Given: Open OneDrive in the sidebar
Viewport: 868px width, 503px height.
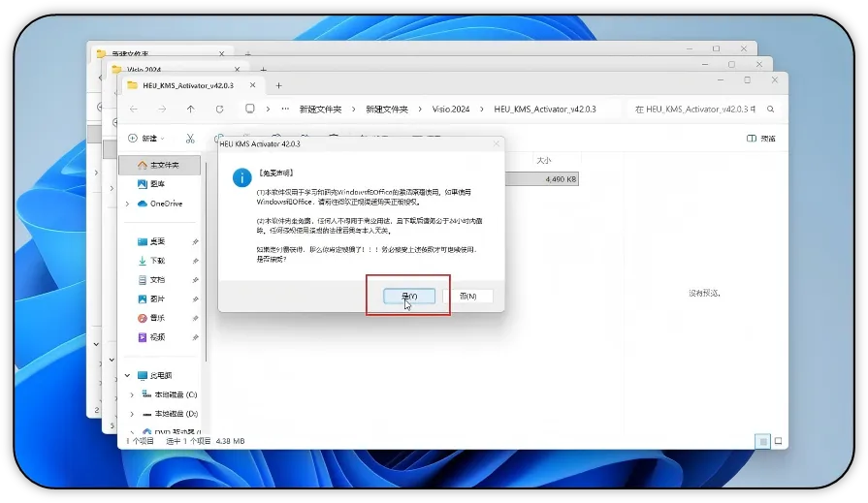Looking at the screenshot, I should point(160,204).
